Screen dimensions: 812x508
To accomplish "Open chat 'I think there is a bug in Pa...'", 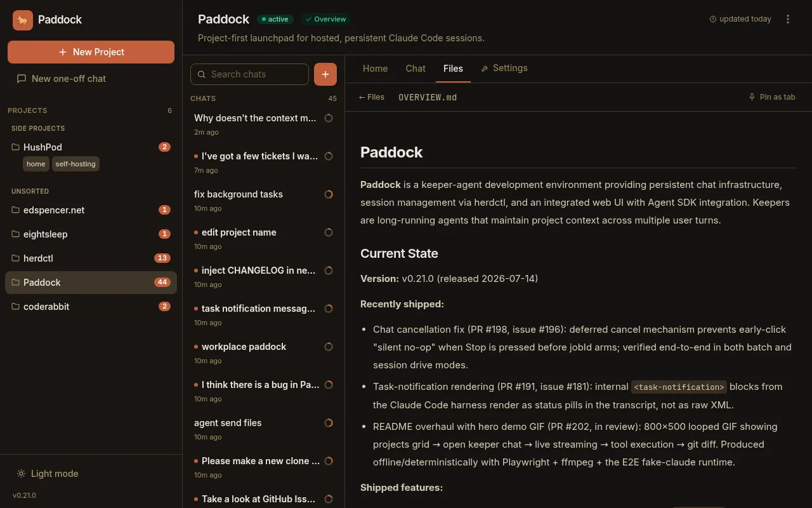I will point(263,391).
